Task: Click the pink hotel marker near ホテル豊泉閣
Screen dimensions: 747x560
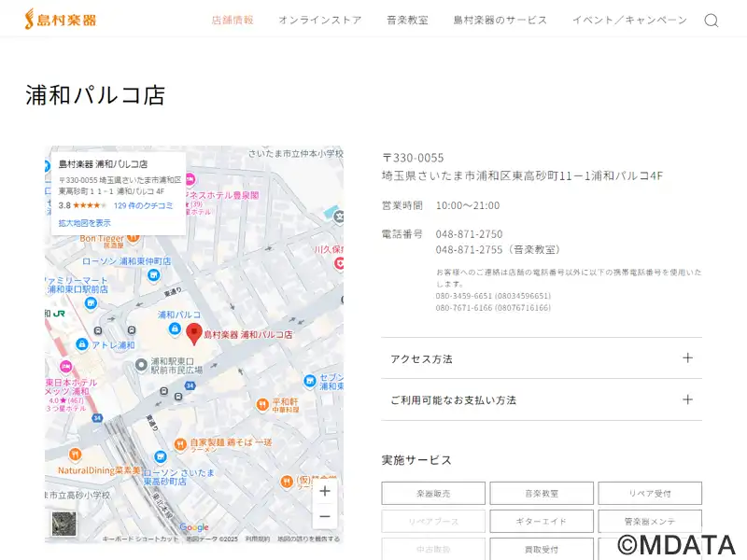Action: pyautogui.click(x=190, y=180)
